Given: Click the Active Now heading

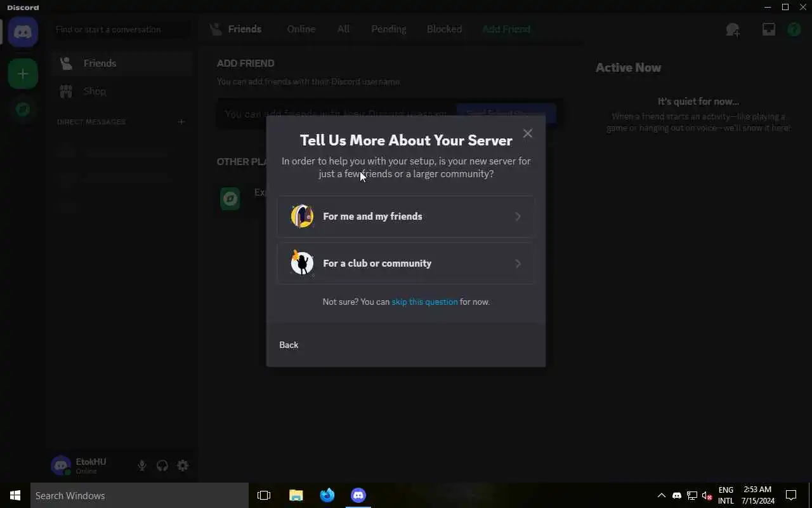Looking at the screenshot, I should (x=628, y=68).
